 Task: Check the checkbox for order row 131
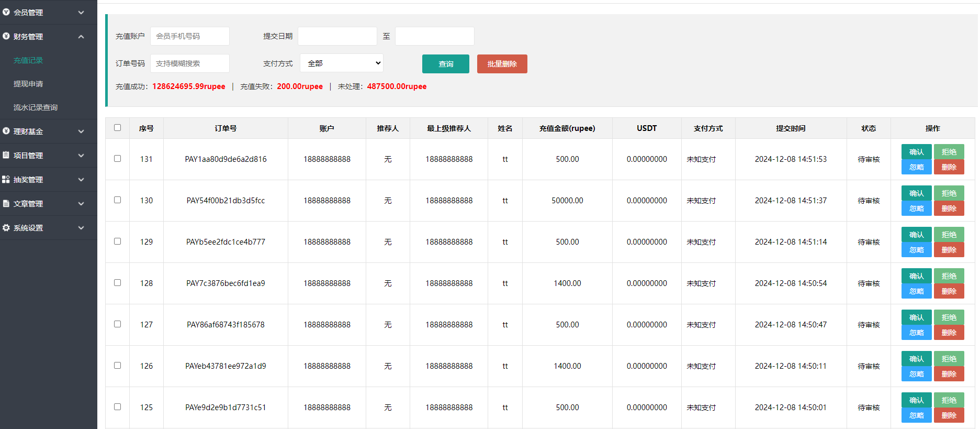[x=118, y=159]
